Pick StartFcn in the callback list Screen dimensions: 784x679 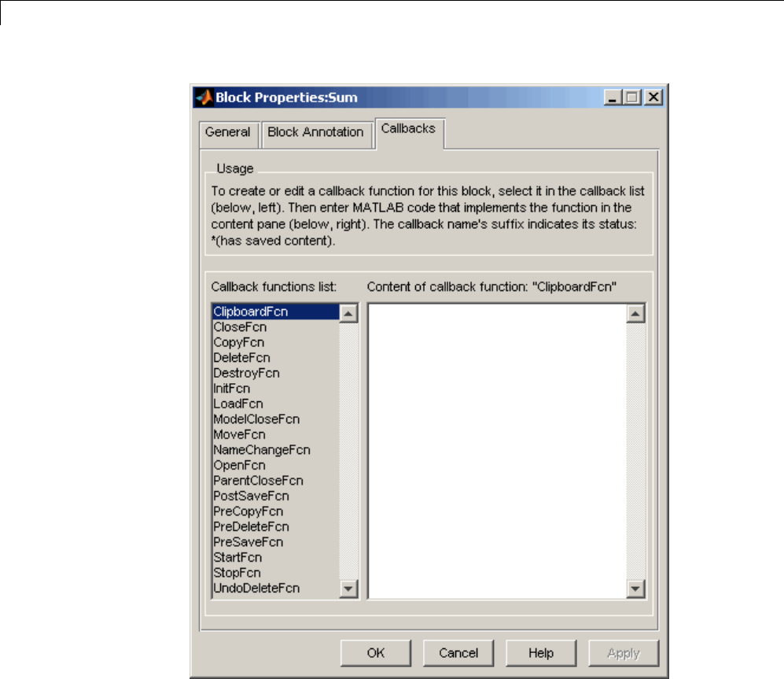(x=275, y=558)
